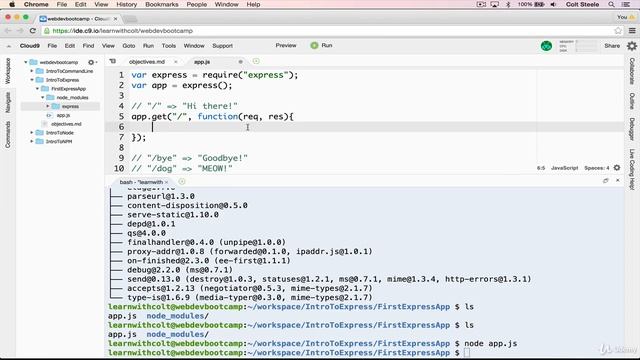The image size is (640, 360).
Task: Open the Cloud9 Tools menu
Action: 169,46
